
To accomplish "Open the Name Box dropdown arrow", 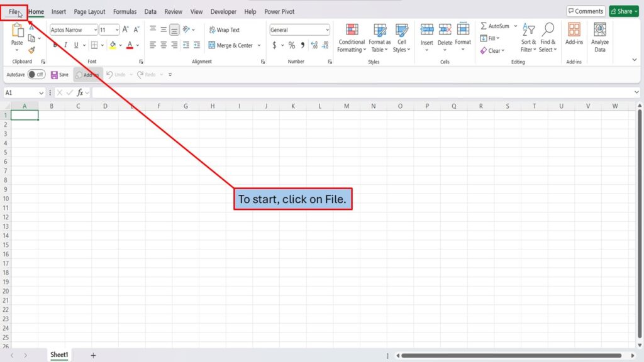I will tap(42, 92).
